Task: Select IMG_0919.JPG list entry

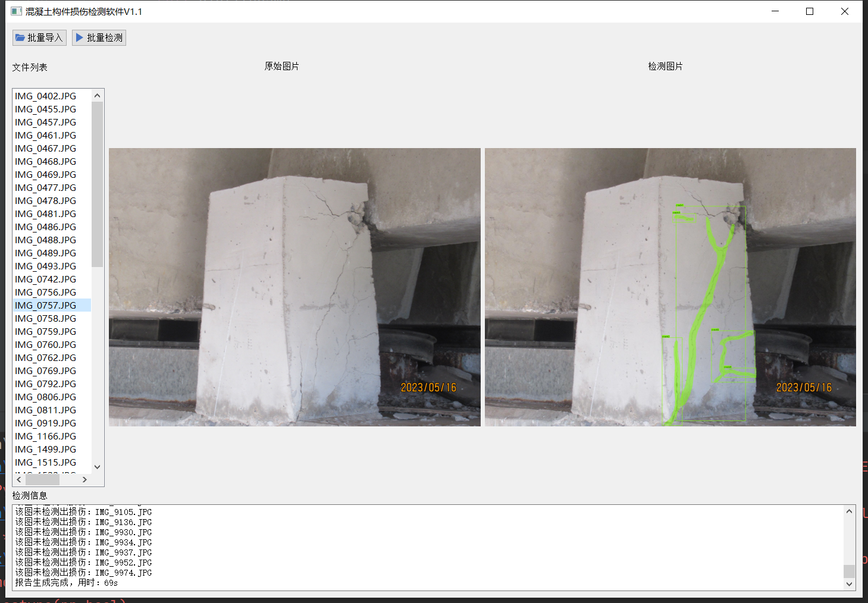Action: 46,423
